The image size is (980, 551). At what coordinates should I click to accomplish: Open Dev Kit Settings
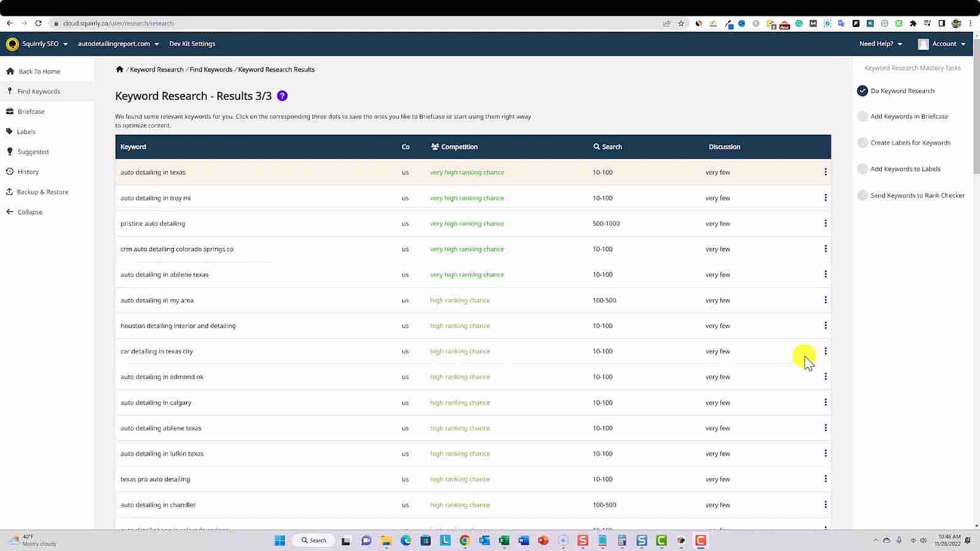click(192, 43)
